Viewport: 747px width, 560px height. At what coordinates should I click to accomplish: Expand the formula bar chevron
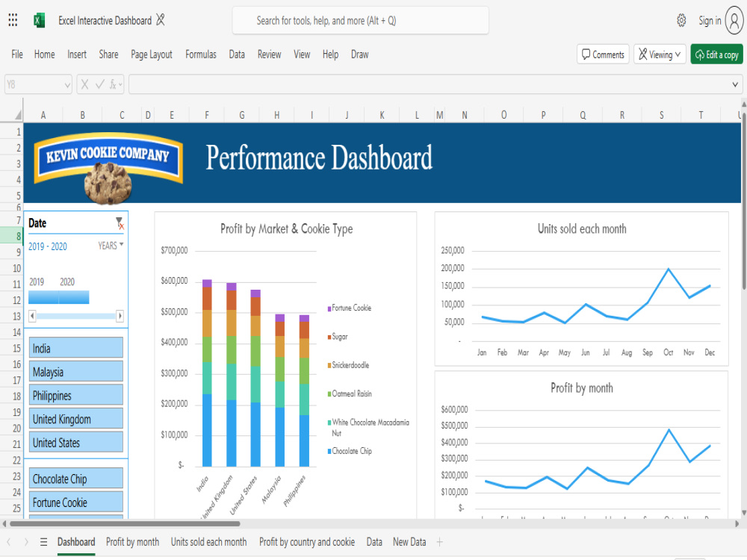[x=735, y=85]
